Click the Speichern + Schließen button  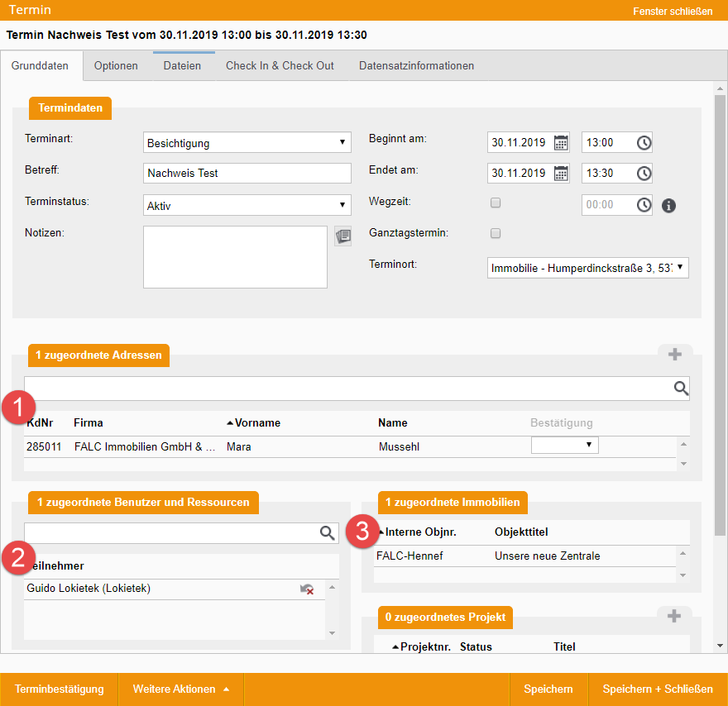pyautogui.click(x=658, y=689)
